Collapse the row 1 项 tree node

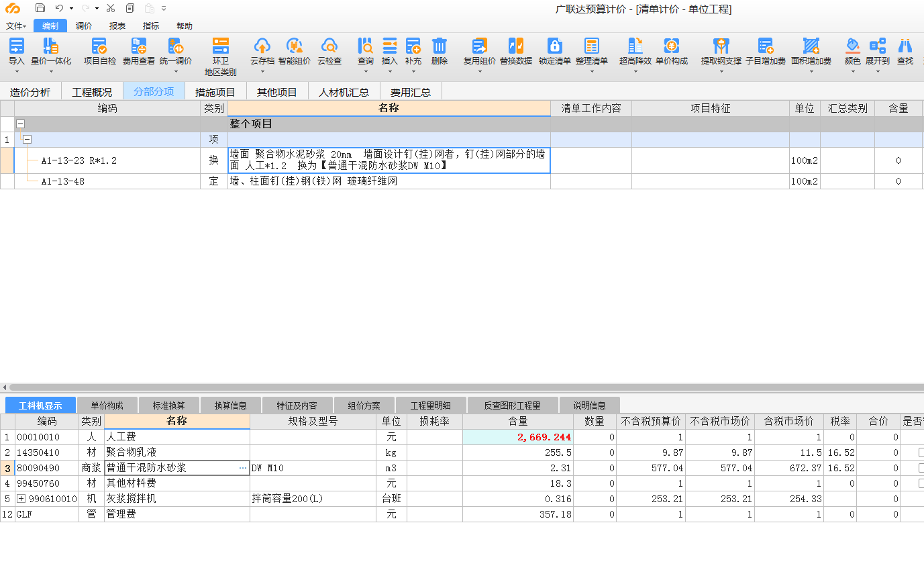[27, 140]
